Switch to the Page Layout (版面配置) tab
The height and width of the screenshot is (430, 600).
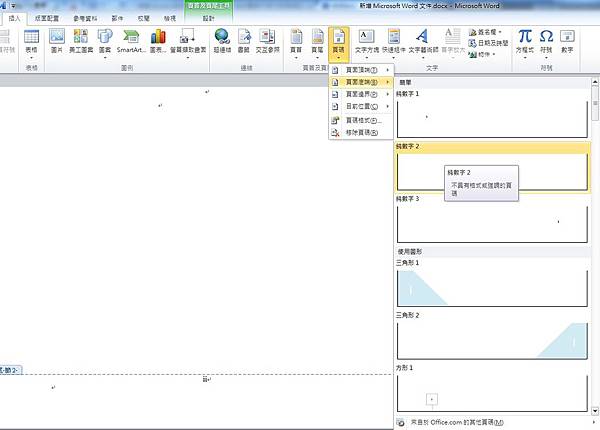(x=47, y=18)
